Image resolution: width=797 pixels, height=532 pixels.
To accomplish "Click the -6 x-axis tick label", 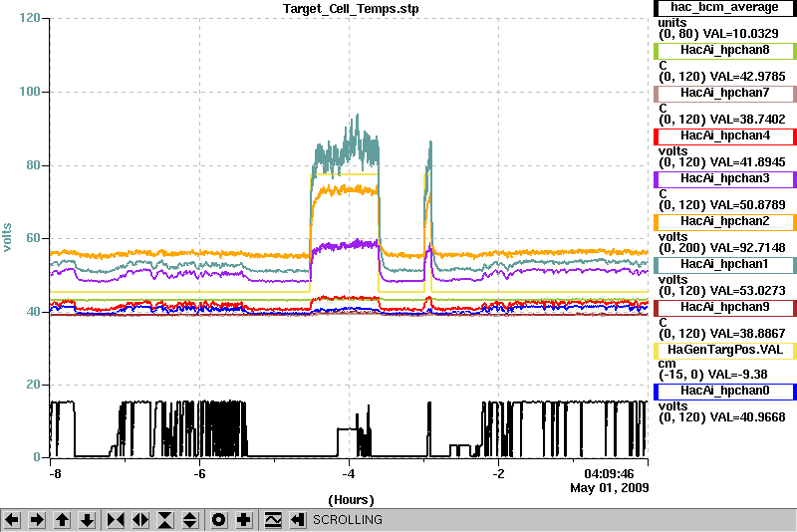I will tap(200, 474).
